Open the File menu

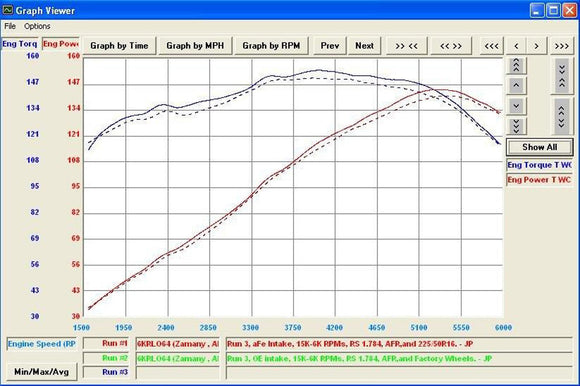10,26
